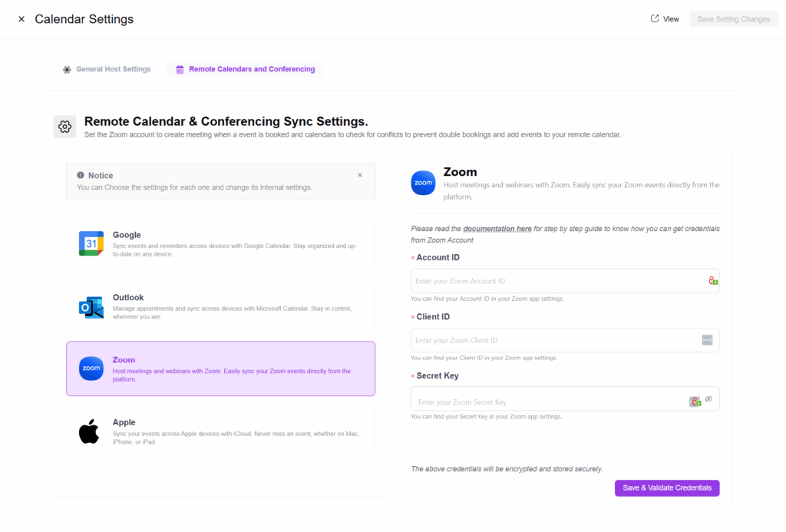This screenshot has height=532, width=786.
Task: Focus the Zoom Client ID field
Action: coord(554,340)
